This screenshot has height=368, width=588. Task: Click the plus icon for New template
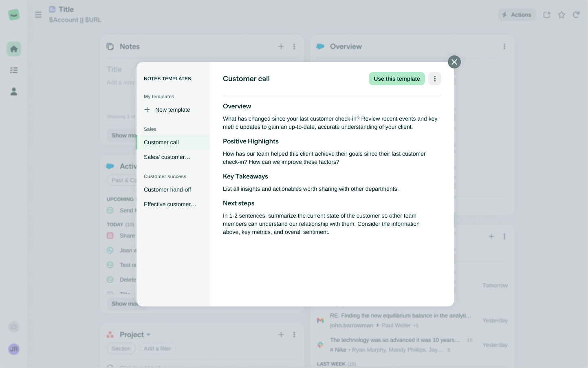(x=147, y=110)
